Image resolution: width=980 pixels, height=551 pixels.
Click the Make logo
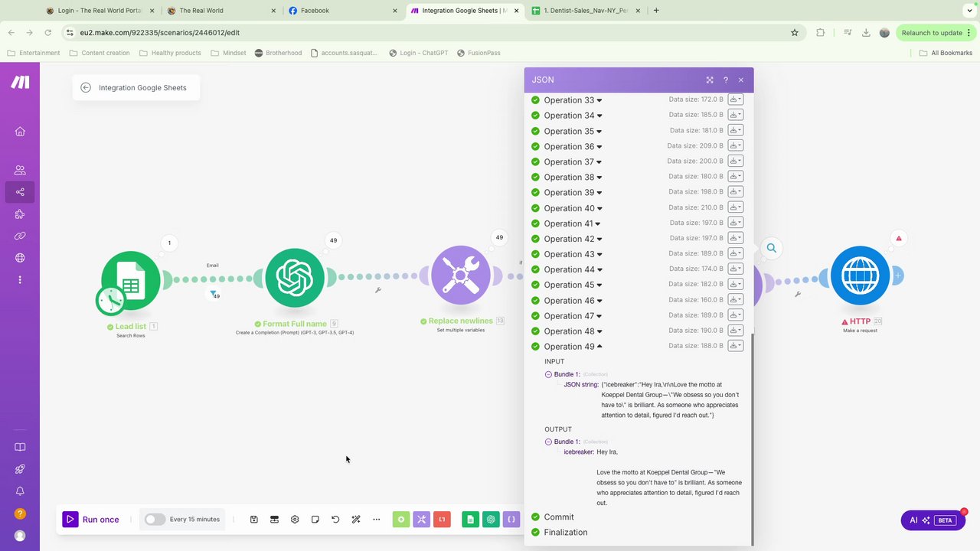pyautogui.click(x=20, y=83)
